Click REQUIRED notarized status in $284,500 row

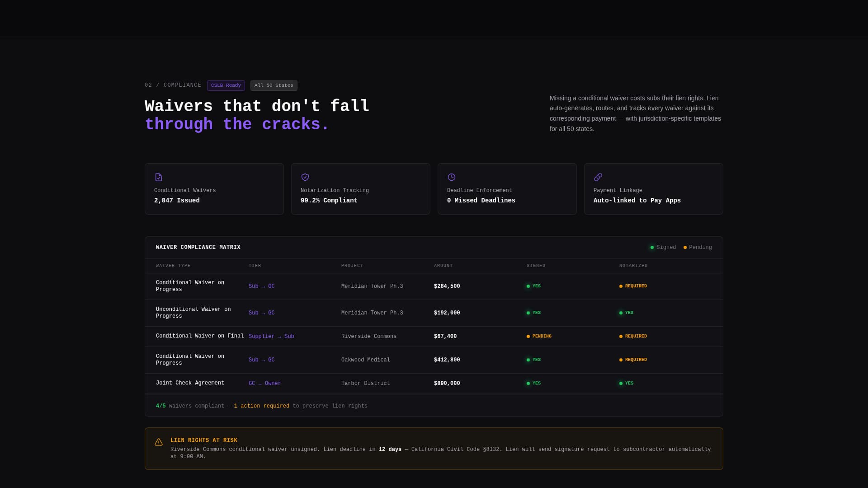click(x=633, y=286)
